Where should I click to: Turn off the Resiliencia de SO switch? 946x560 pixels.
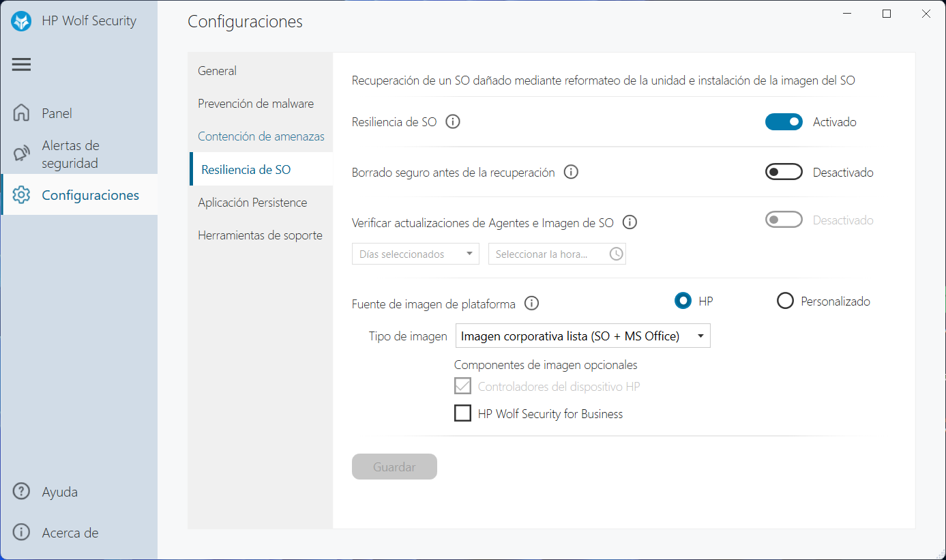(x=784, y=122)
